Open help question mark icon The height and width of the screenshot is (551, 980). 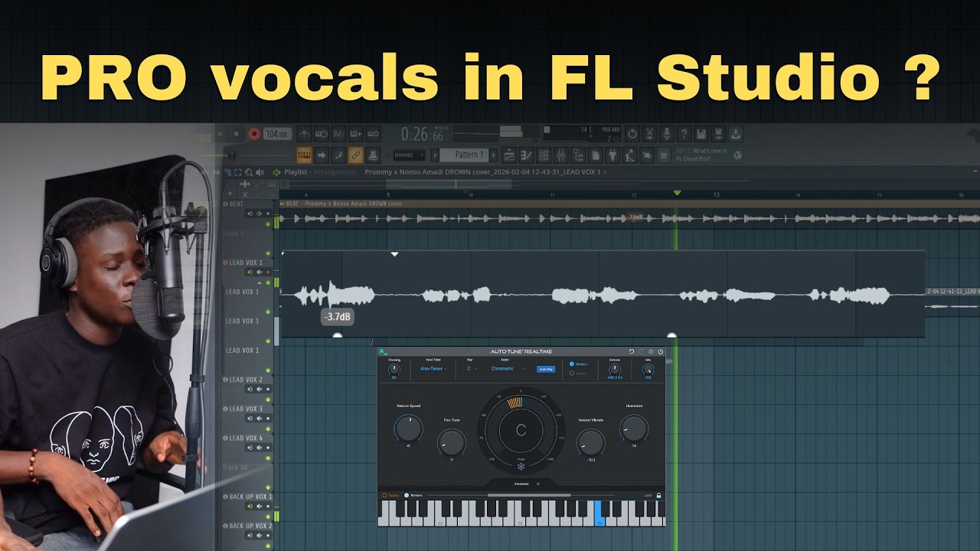[x=684, y=133]
